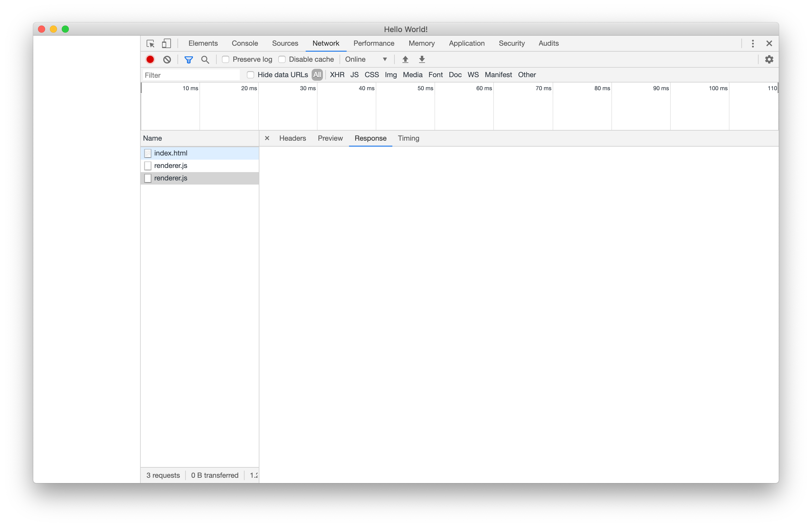This screenshot has width=812, height=527.
Task: Toggle the device toolbar icon
Action: point(166,44)
